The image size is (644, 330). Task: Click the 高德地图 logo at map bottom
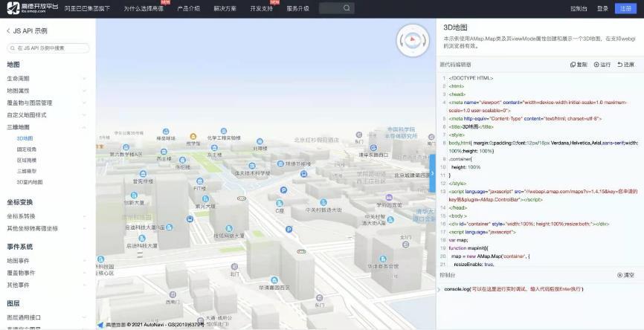pos(111,325)
